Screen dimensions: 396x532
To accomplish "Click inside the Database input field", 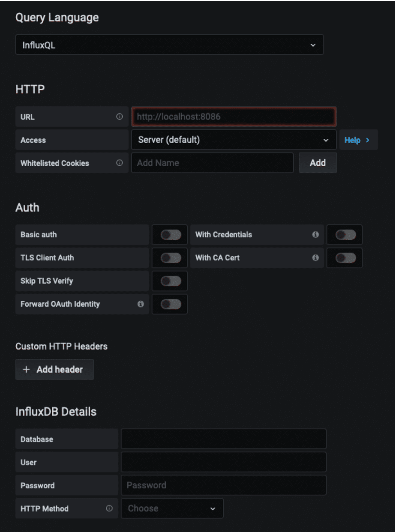I will pyautogui.click(x=223, y=439).
